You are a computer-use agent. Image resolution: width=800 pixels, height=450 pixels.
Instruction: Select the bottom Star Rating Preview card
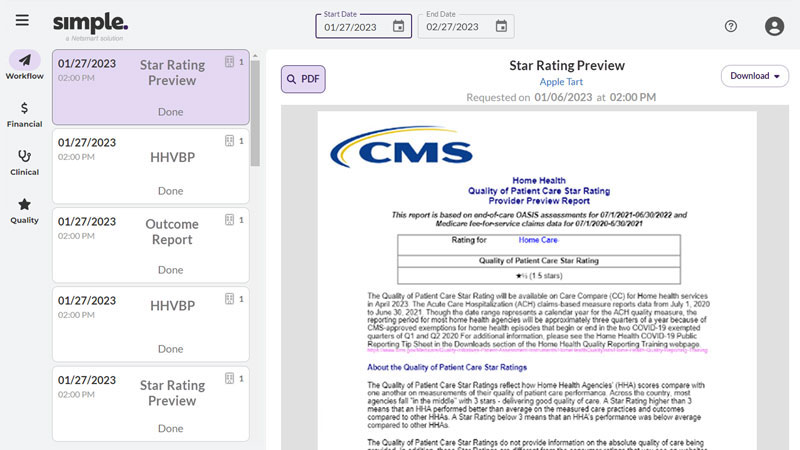click(150, 402)
